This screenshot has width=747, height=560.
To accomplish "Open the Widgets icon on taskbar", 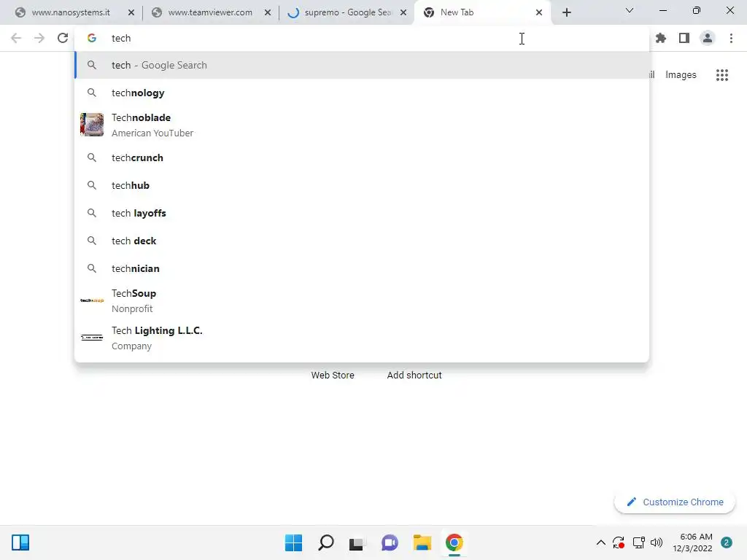I will (20, 542).
